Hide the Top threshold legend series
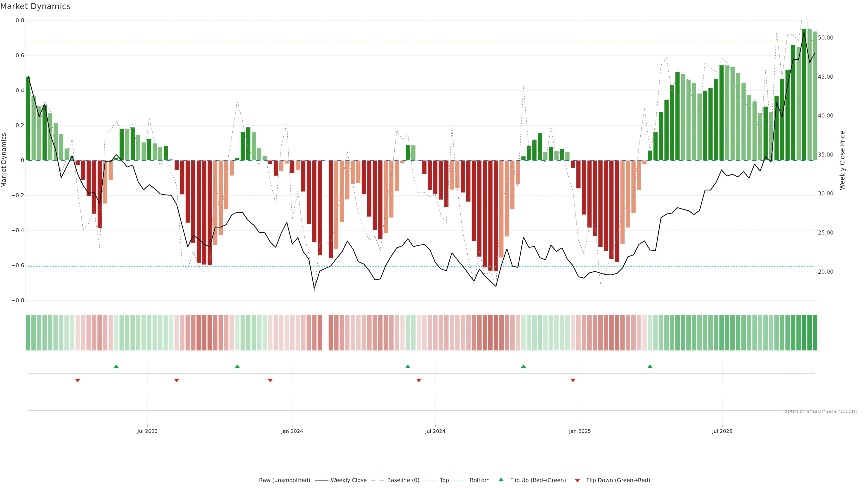This screenshot has width=868, height=488. click(444, 480)
